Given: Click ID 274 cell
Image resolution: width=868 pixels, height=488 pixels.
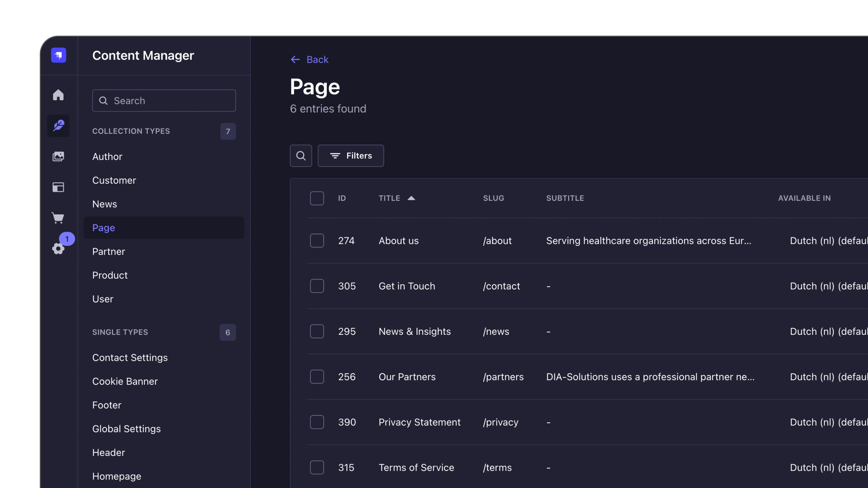Looking at the screenshot, I should pos(346,240).
